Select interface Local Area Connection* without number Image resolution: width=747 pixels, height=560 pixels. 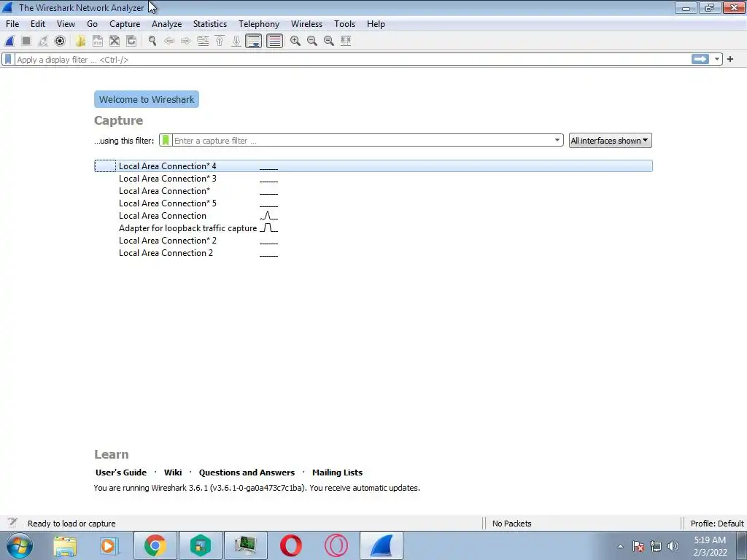373,191
